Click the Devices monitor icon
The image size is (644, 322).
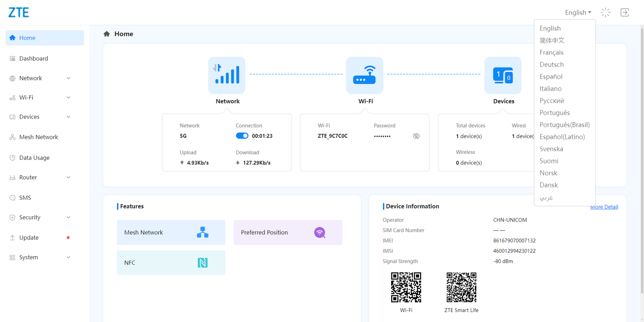[503, 75]
